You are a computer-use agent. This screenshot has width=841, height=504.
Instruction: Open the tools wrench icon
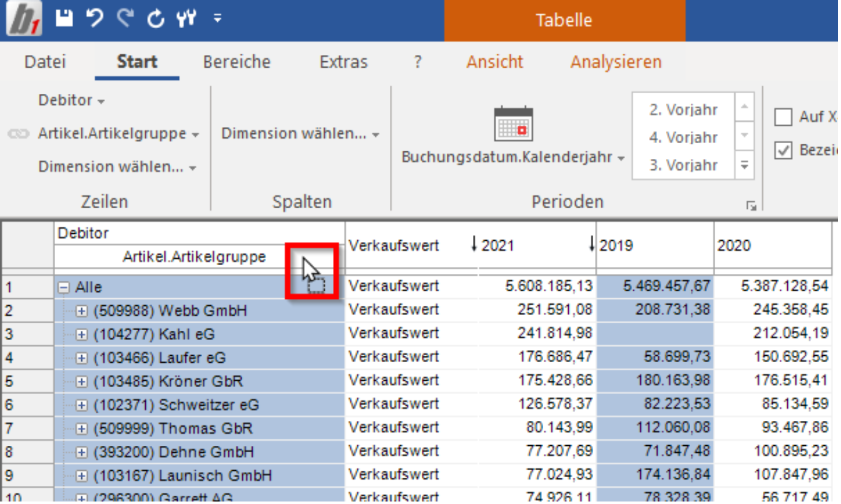(x=186, y=19)
